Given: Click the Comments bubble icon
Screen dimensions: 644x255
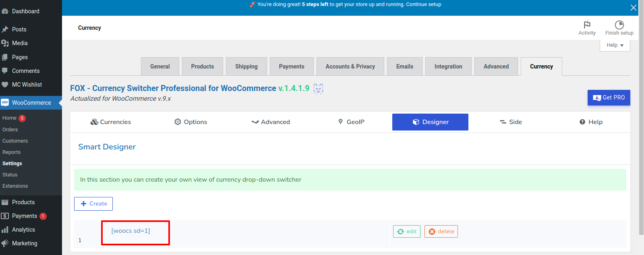Looking at the screenshot, I should [5, 71].
